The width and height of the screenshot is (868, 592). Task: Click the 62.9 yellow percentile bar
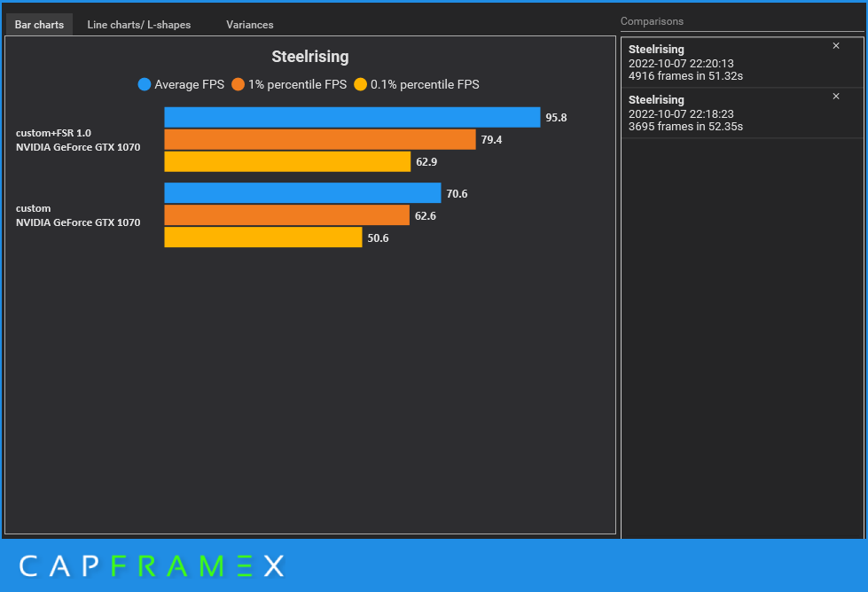[287, 161]
